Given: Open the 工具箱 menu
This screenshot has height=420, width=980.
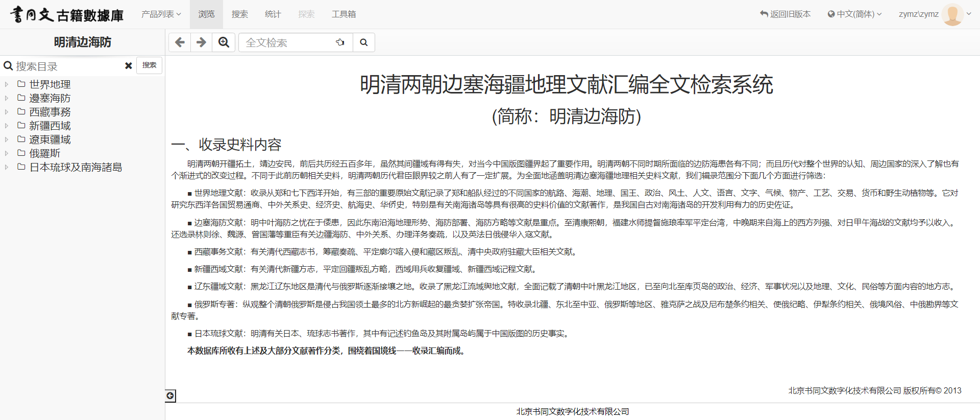Looking at the screenshot, I should tap(344, 14).
